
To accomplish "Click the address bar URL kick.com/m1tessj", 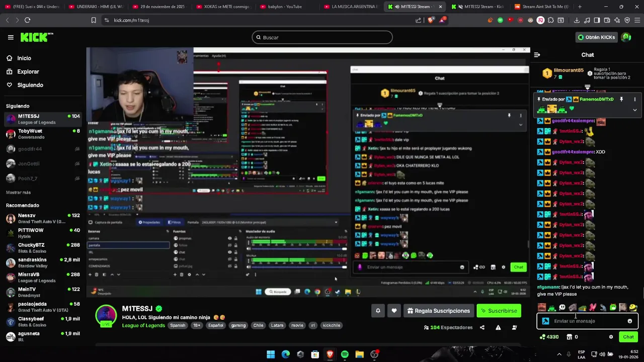I will [x=131, y=20].
